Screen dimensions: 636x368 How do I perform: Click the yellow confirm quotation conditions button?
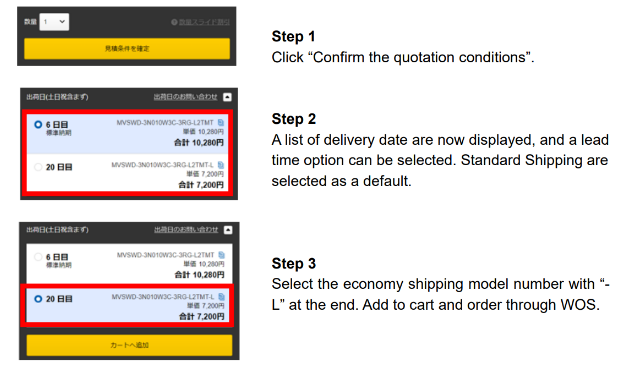click(x=127, y=49)
